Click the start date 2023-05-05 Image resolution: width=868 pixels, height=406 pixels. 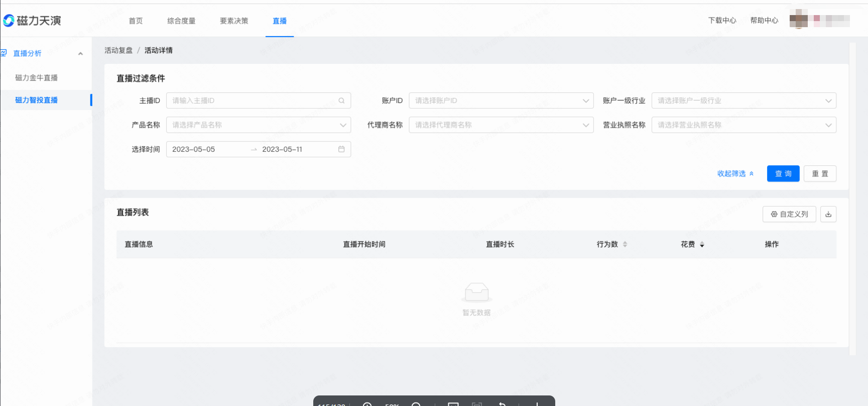194,149
